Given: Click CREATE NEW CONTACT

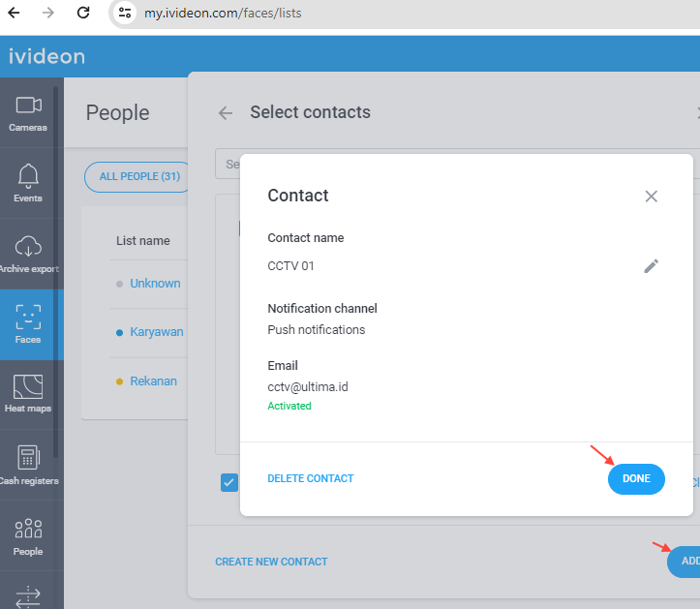Looking at the screenshot, I should point(271,562).
